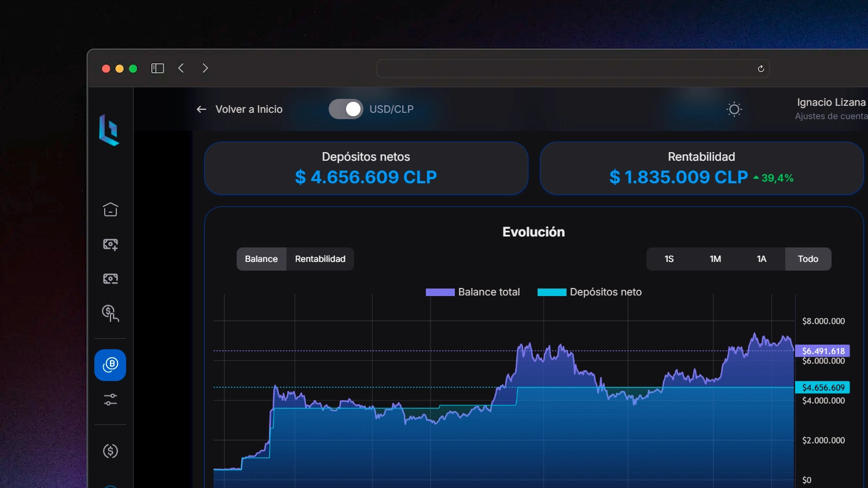Click the dollar pricing icon in sidebar
868x488 pixels.
coord(110,451)
